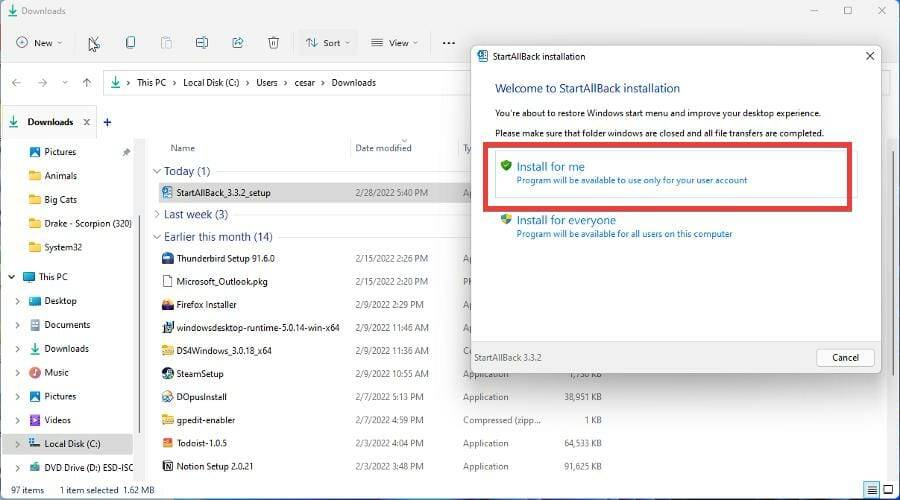The height and width of the screenshot is (500, 900).
Task: Go forward with the right arrow
Action: tap(42, 83)
